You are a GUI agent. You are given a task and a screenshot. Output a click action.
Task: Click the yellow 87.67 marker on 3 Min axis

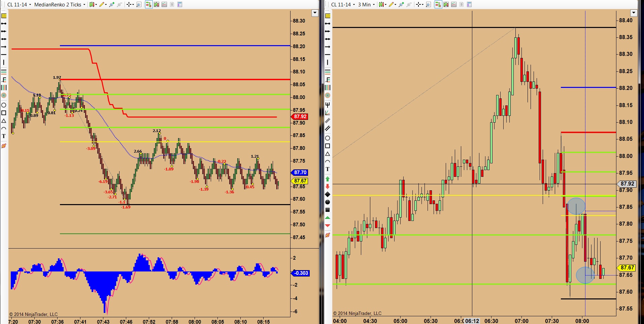click(x=626, y=267)
